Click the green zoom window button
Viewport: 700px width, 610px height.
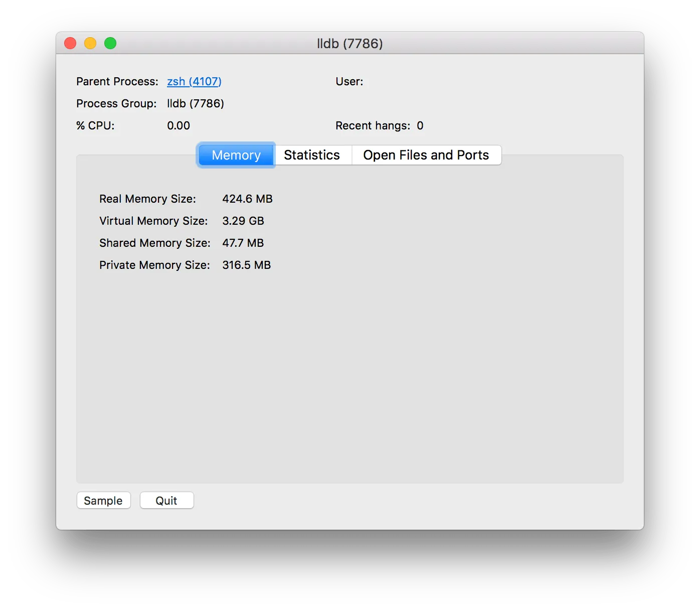point(110,44)
